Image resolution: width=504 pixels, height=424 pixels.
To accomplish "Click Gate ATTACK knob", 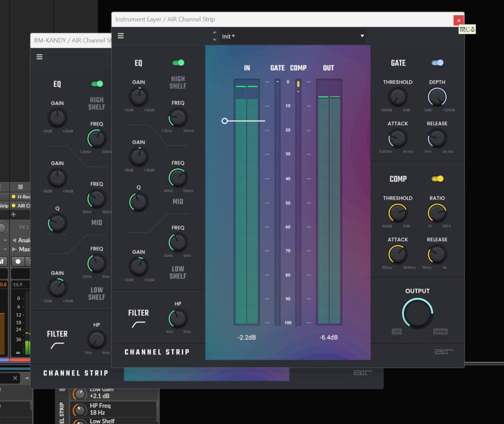I will tap(398, 138).
